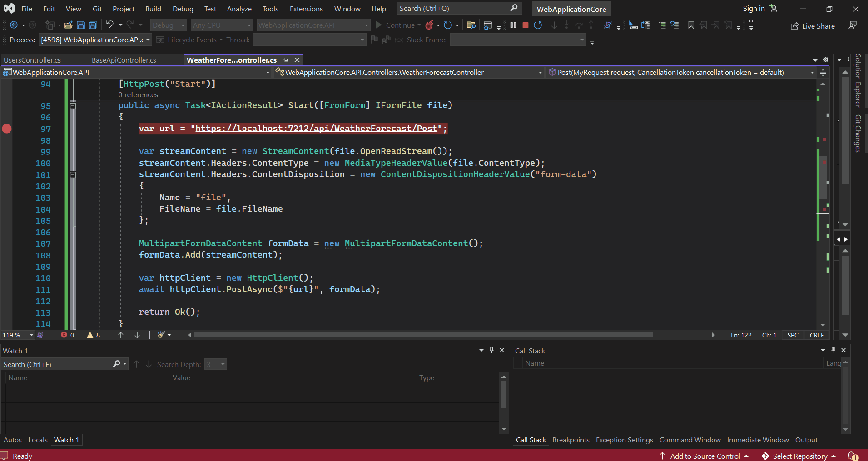Screen dimensions: 868x461
Task: Toggle a bookmark with toolbar bookmark icon
Action: (691, 25)
